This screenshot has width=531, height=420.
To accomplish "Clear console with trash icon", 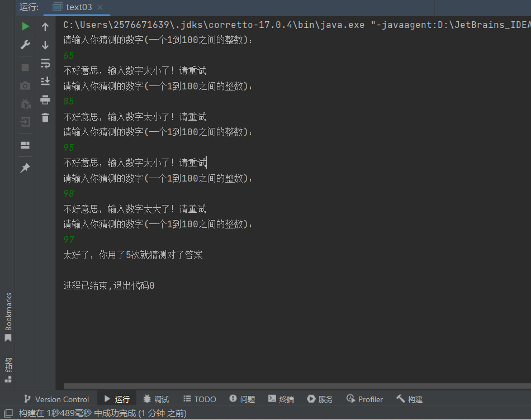I will point(45,117).
